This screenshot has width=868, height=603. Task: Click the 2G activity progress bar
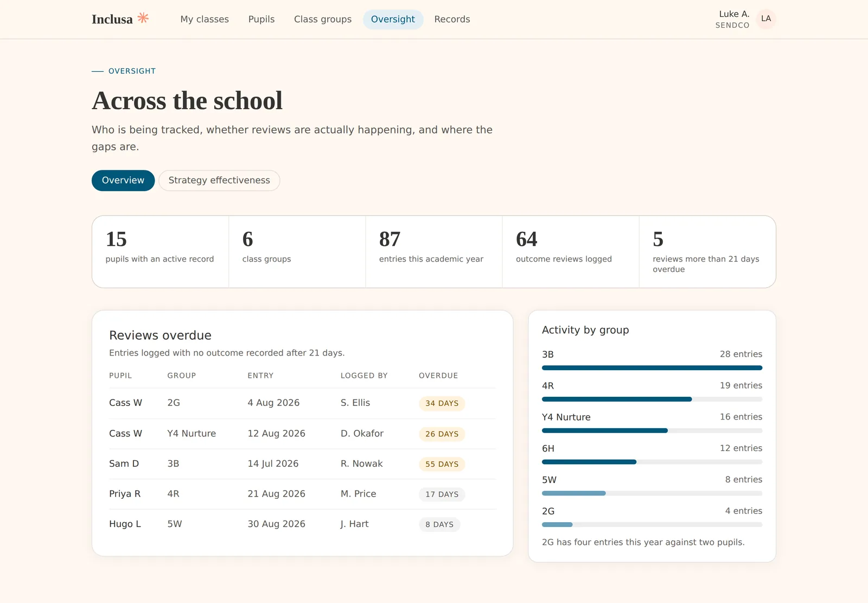coord(652,525)
